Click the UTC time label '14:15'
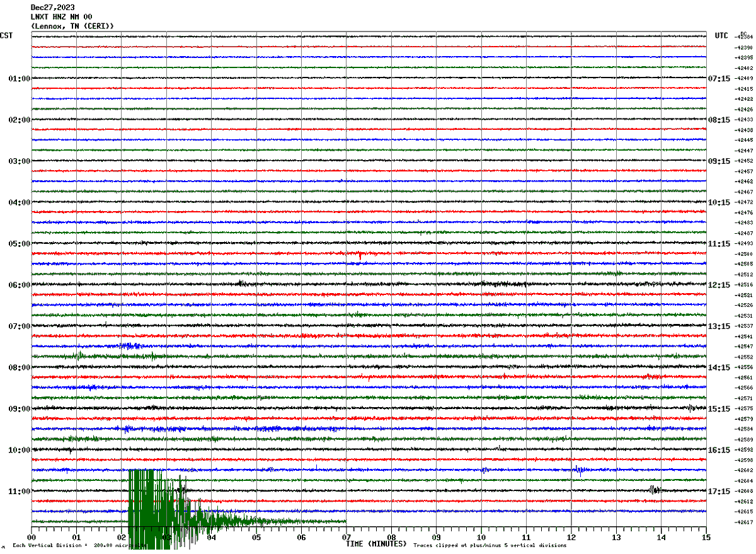 (x=719, y=367)
